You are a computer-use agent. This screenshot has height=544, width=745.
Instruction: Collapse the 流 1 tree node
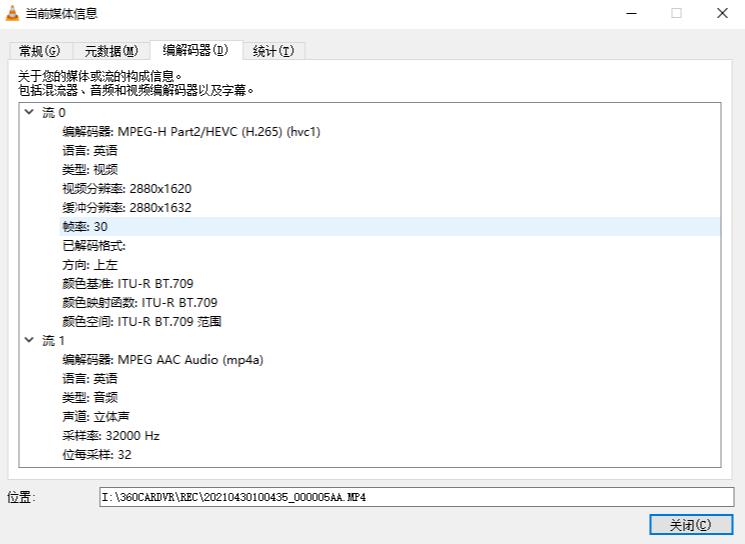tap(29, 340)
